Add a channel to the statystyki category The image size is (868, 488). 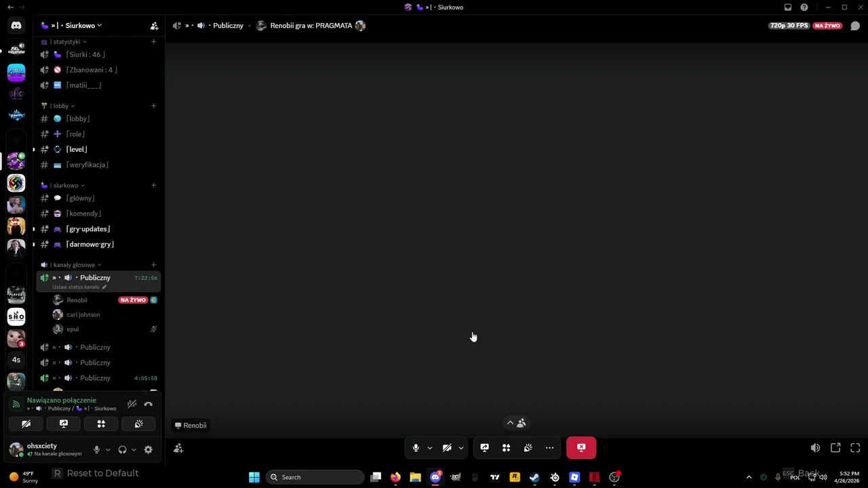coord(153,42)
